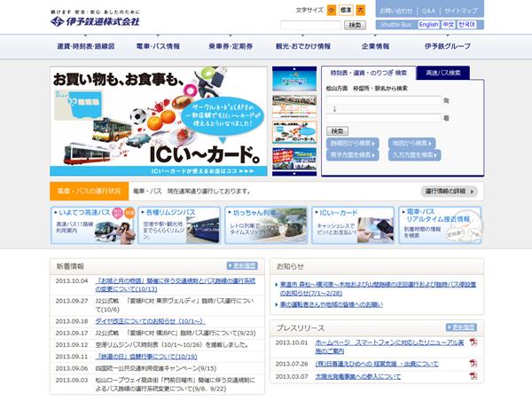
Task: Open 「鉄道の日」協賛行事について(10/19) link
Action: (x=146, y=357)
